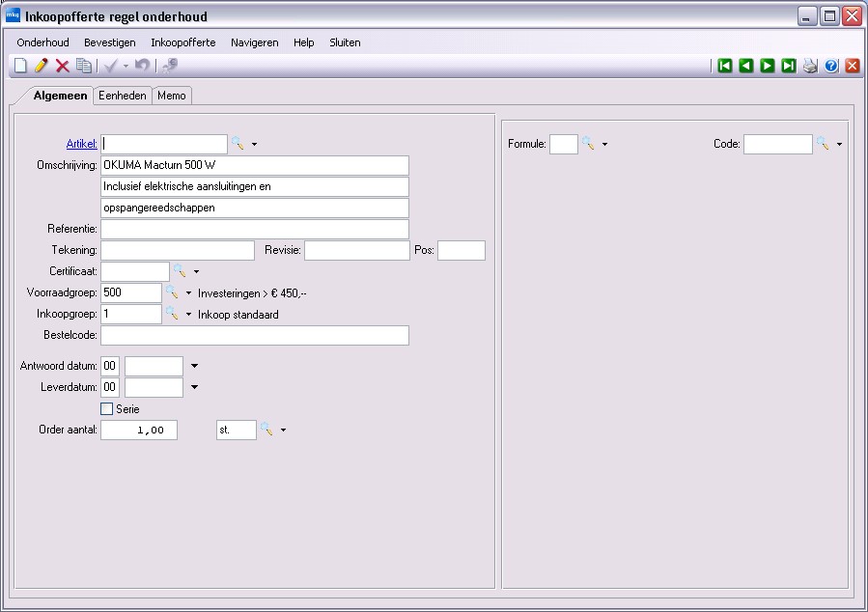Expand the Code dropdown arrow

click(840, 145)
